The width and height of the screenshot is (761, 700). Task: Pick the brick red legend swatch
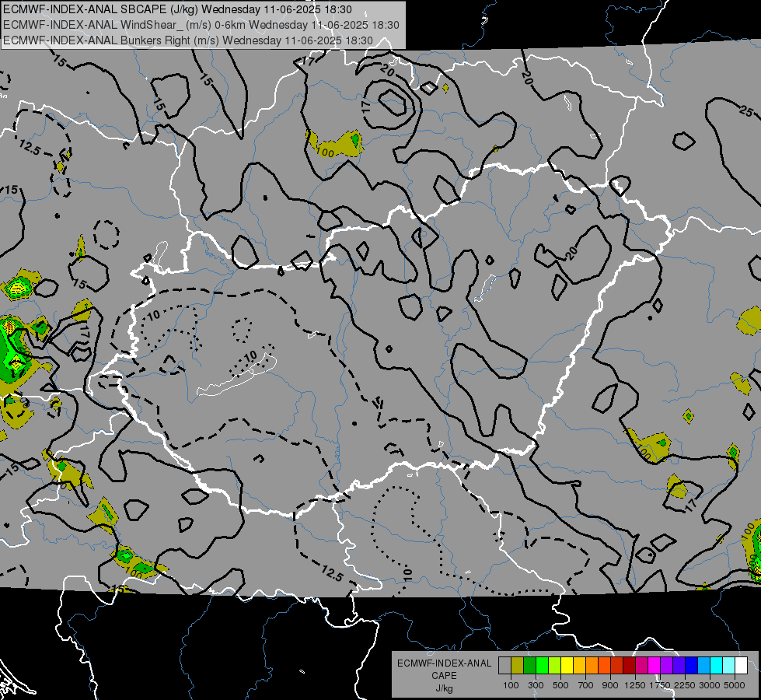click(x=617, y=666)
